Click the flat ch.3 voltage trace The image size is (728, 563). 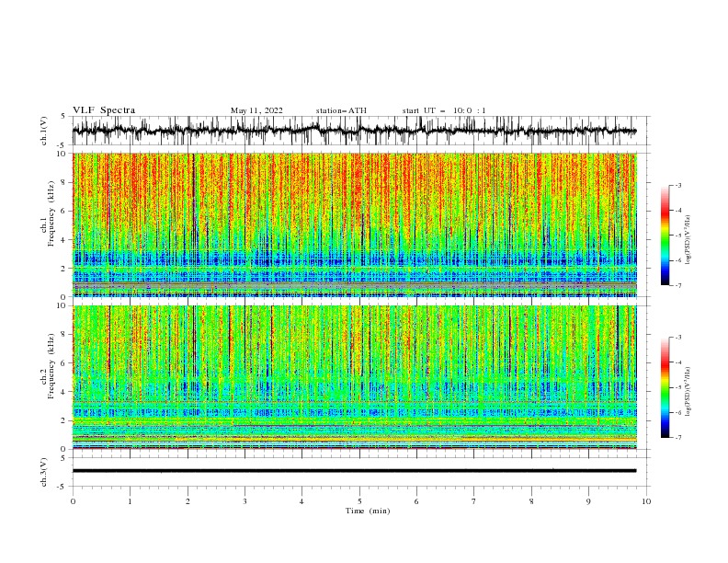click(354, 471)
